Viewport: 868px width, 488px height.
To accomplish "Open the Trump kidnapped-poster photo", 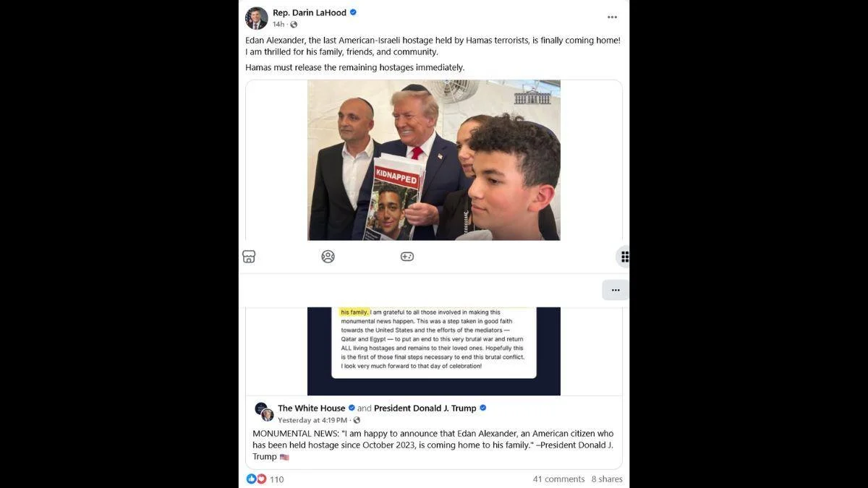I will (x=434, y=160).
